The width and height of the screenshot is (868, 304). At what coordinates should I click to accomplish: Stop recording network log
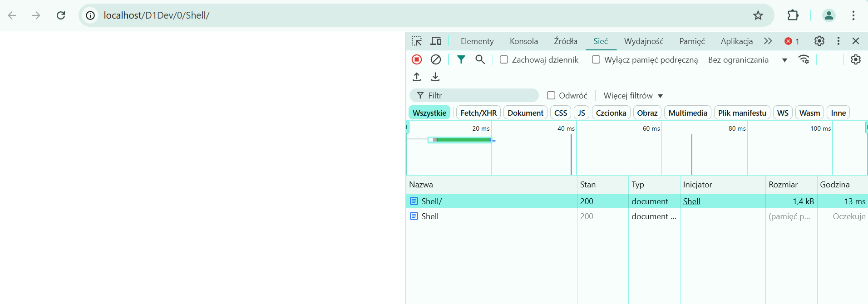[x=417, y=59]
